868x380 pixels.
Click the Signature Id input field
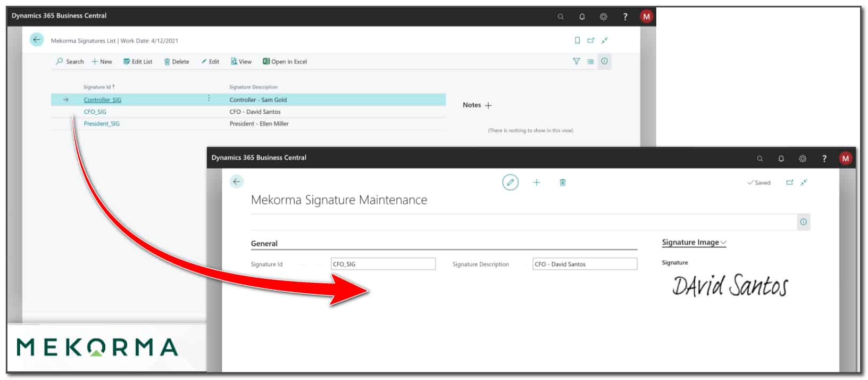(383, 264)
